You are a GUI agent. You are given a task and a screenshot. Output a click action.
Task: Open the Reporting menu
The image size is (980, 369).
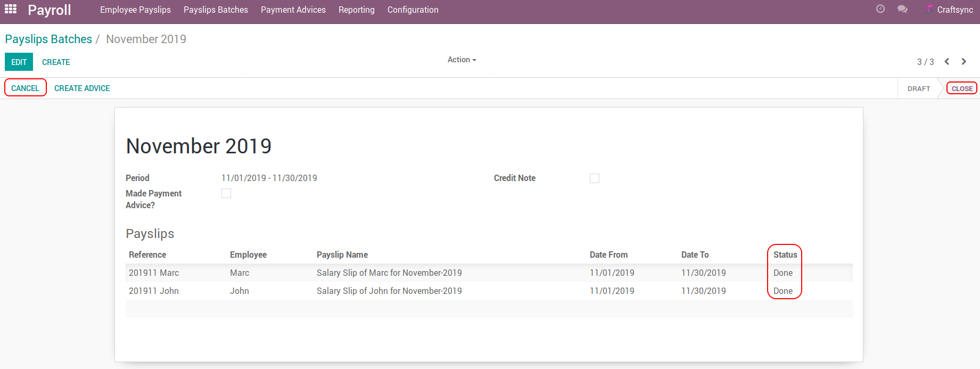[x=356, y=10]
